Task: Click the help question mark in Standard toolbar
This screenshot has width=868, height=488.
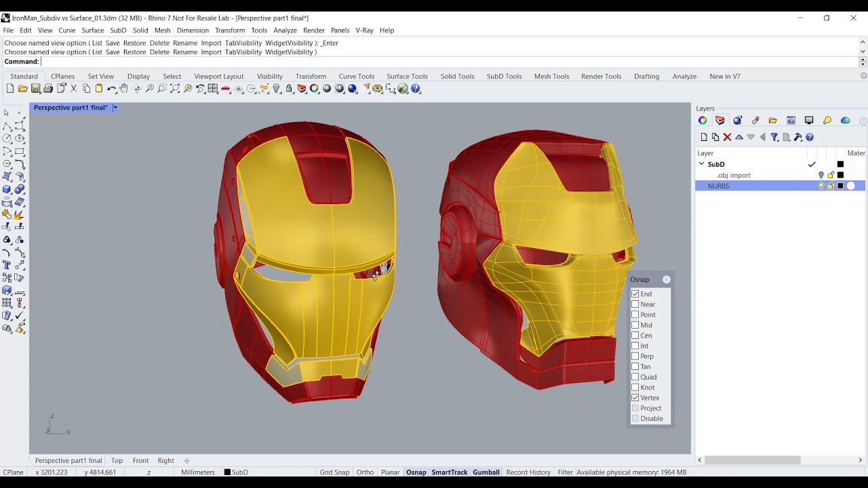Action: tap(416, 89)
